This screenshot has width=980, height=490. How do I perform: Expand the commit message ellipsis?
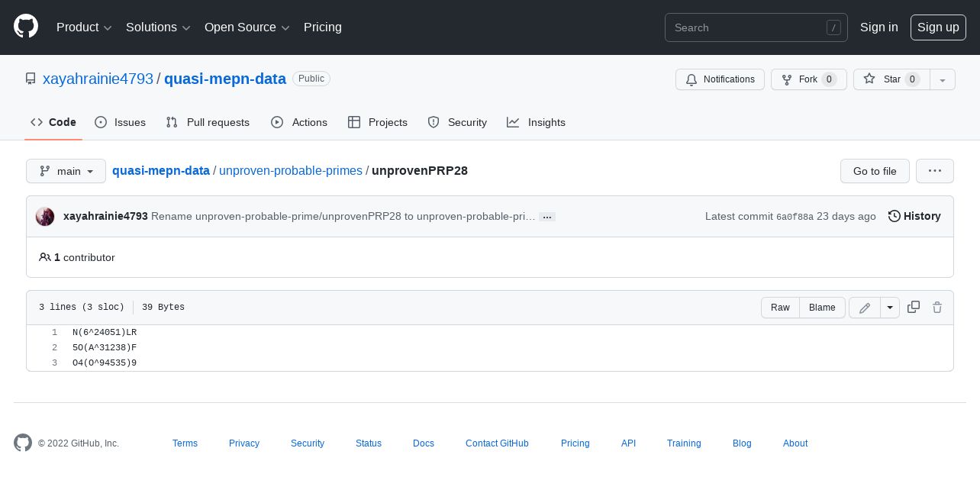pyautogui.click(x=547, y=217)
